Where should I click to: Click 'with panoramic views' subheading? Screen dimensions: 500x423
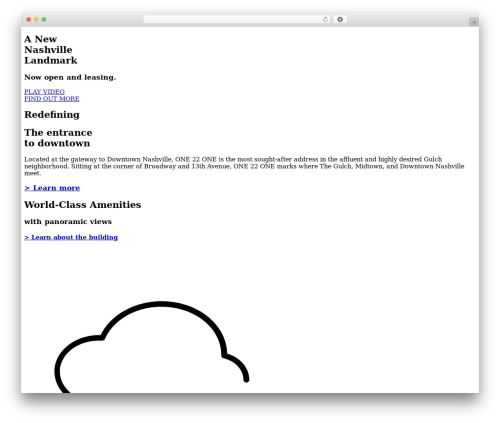click(68, 222)
